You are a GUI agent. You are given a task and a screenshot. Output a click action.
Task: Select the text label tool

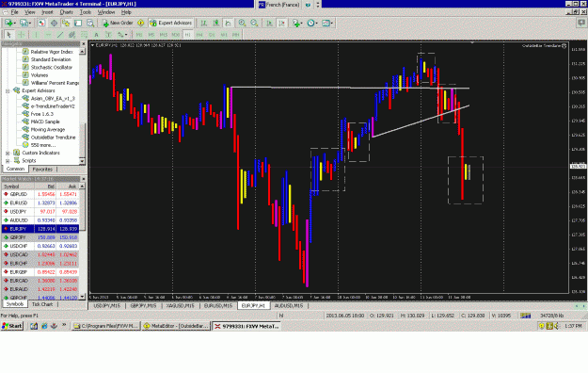click(x=108, y=35)
